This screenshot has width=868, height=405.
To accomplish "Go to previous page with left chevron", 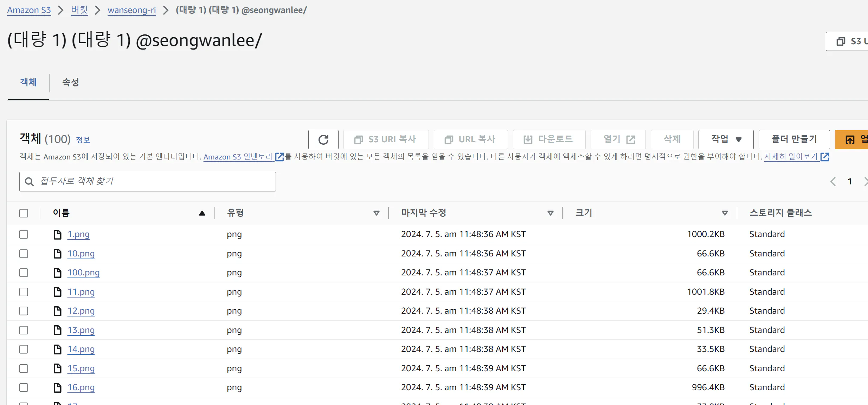I will click(833, 182).
